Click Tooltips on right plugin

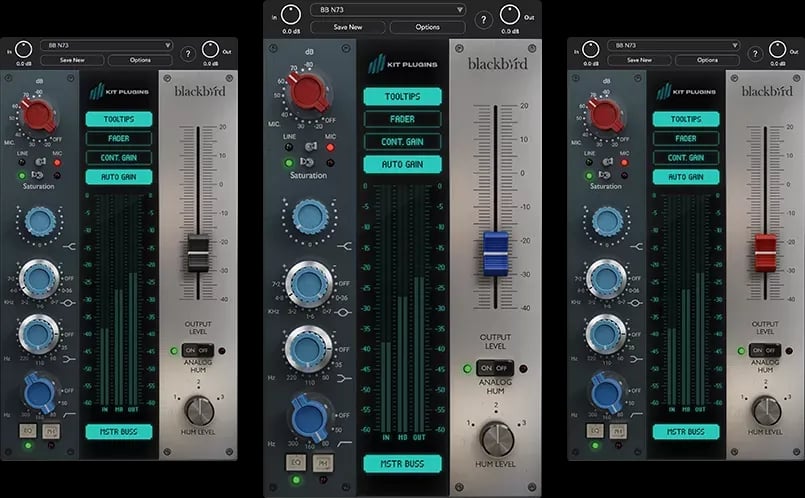(686, 119)
